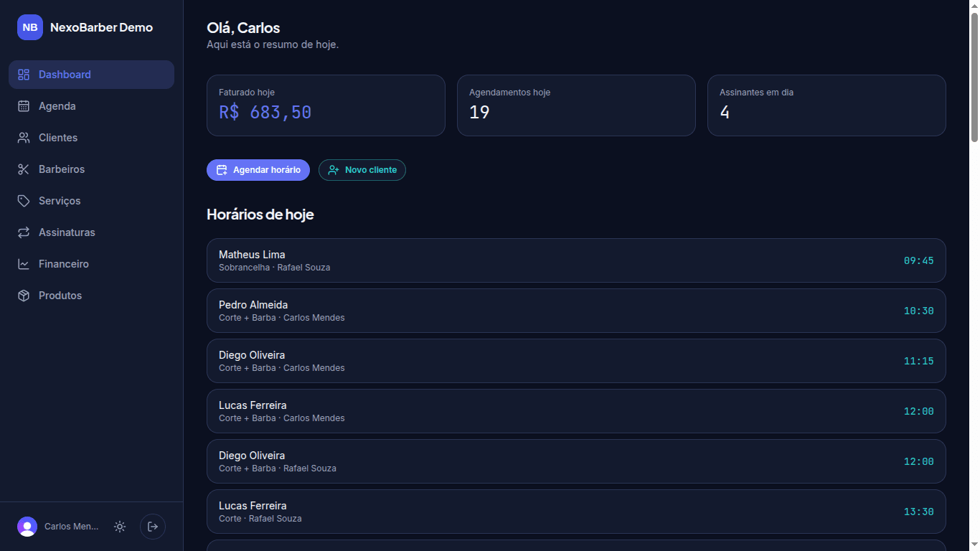The image size is (980, 551).
Task: Open the Barbeiros page
Action: point(91,169)
